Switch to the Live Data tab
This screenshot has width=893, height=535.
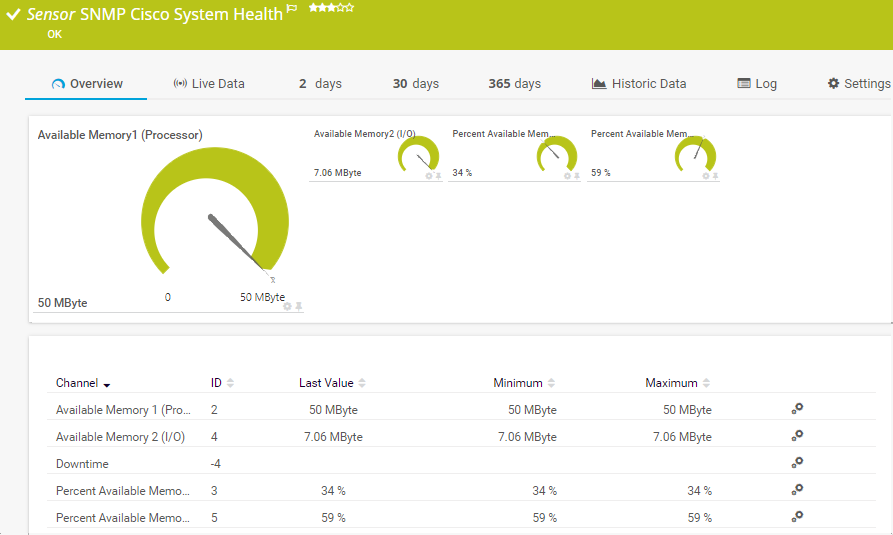(x=209, y=84)
